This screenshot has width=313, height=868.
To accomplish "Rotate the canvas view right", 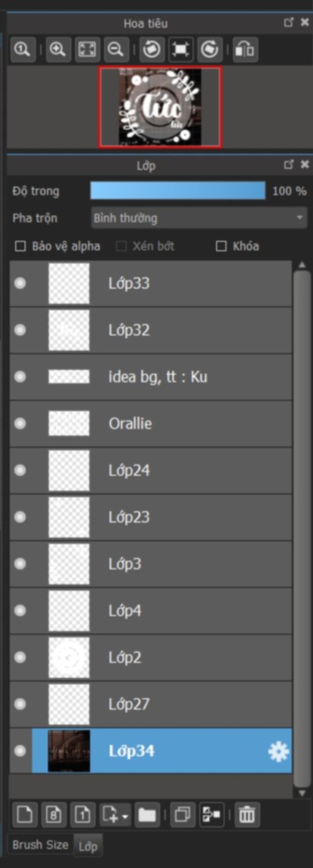I will [209, 50].
